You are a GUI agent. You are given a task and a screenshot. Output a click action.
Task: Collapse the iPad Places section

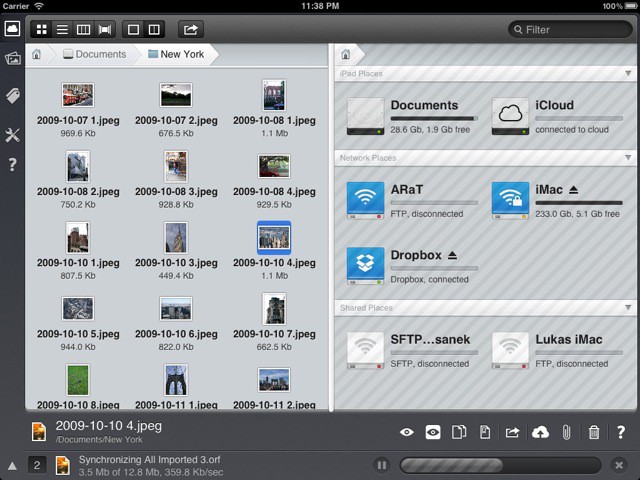pos(628,73)
